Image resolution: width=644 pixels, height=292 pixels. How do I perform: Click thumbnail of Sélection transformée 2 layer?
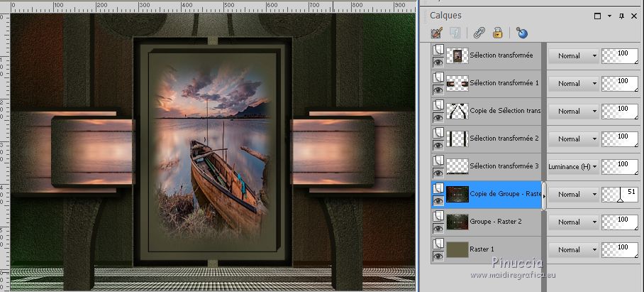point(457,139)
